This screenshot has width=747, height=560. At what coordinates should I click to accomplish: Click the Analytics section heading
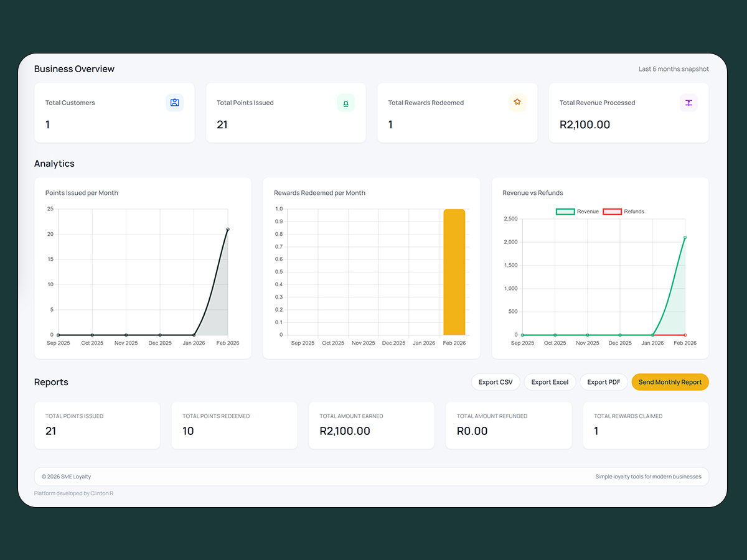pyautogui.click(x=54, y=163)
